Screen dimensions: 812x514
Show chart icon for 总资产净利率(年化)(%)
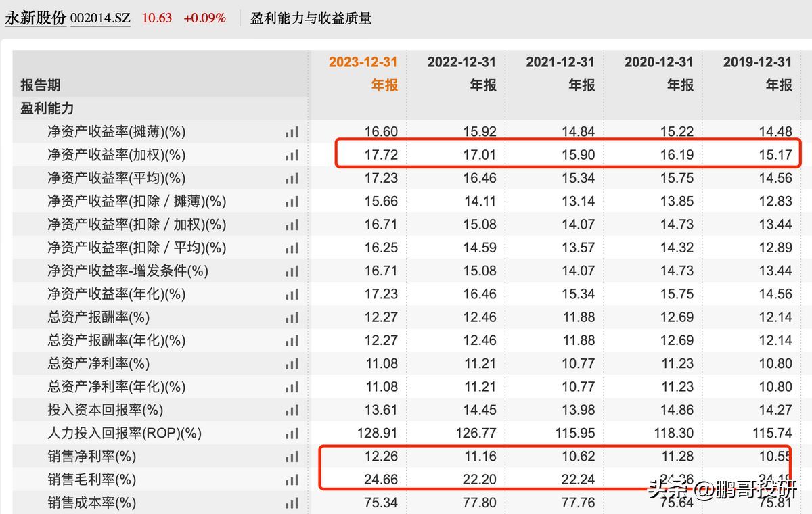click(292, 387)
